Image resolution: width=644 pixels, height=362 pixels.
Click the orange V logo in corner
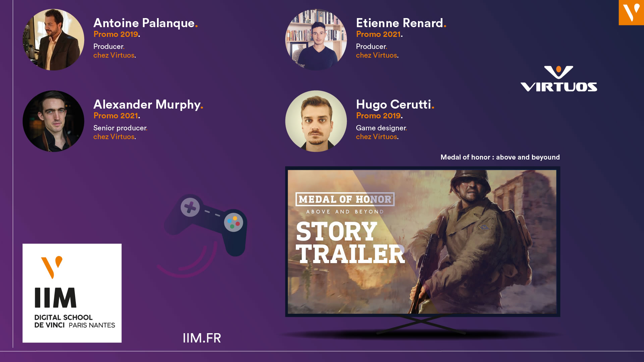[631, 12]
